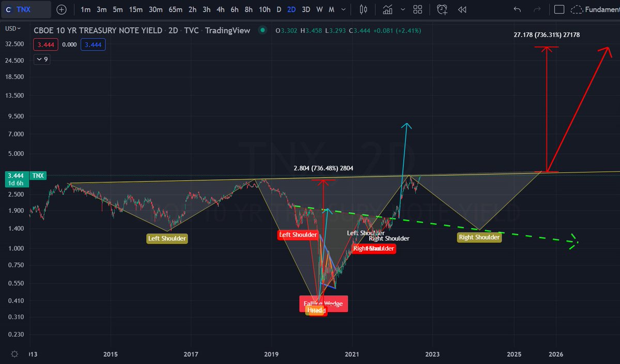
Task: Start bar Replay with the rewind icon
Action: [462, 9]
